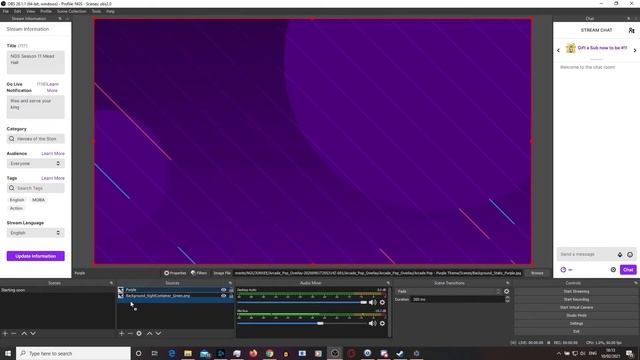
Task: Open the Fade transition dropdown
Action: [x=448, y=291]
